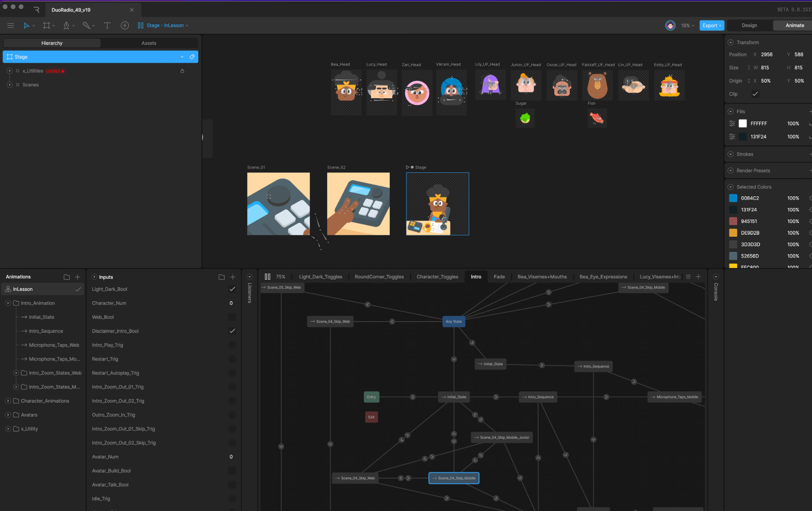Viewport: 812px width, 511px height.
Task: Pause the state machine playback
Action: pos(268,277)
